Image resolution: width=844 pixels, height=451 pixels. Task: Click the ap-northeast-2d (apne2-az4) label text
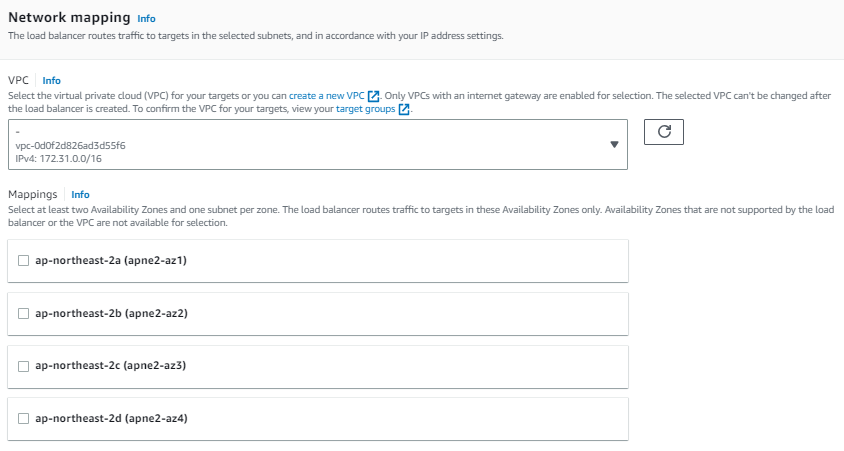pos(111,418)
